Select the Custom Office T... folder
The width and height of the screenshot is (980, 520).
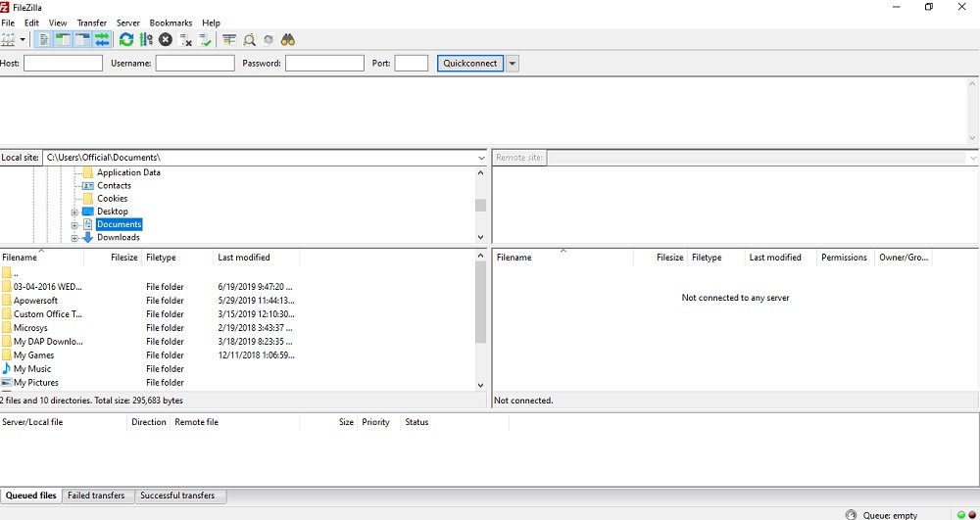pyautogui.click(x=47, y=314)
